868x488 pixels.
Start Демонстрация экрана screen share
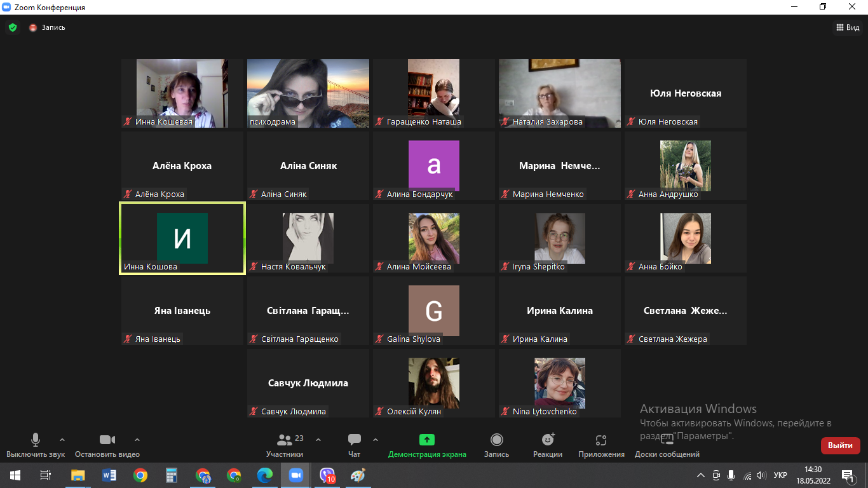427,444
